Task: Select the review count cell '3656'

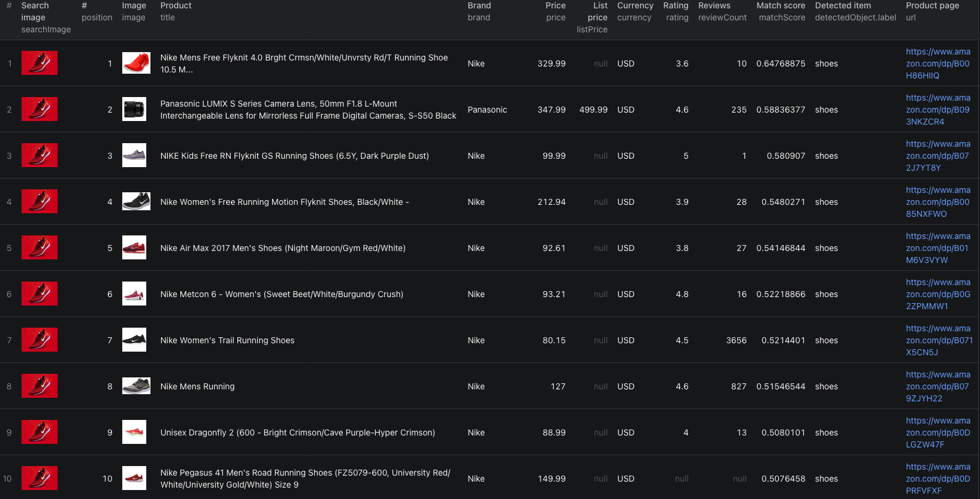Action: click(736, 340)
